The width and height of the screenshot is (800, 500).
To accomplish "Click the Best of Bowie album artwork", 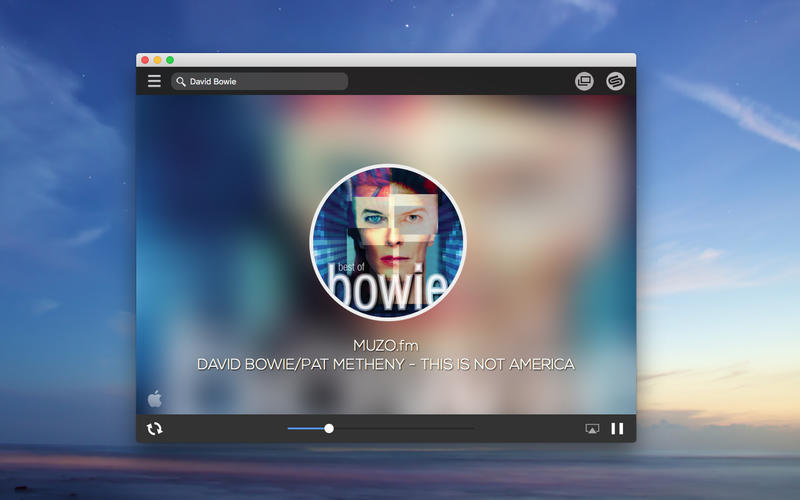I will pos(387,242).
